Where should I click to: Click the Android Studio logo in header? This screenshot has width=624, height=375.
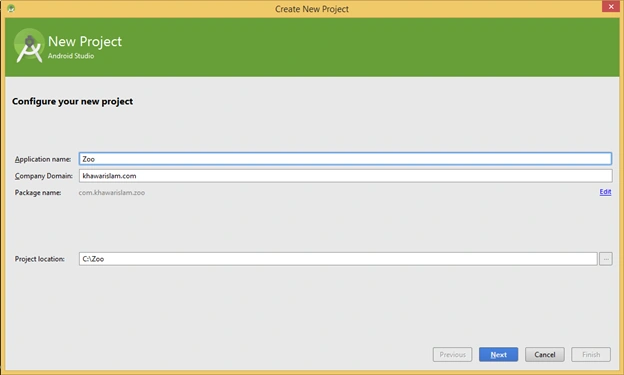point(29,46)
